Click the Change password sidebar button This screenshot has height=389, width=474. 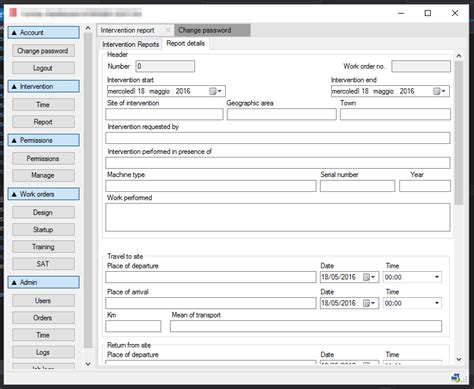tap(43, 51)
